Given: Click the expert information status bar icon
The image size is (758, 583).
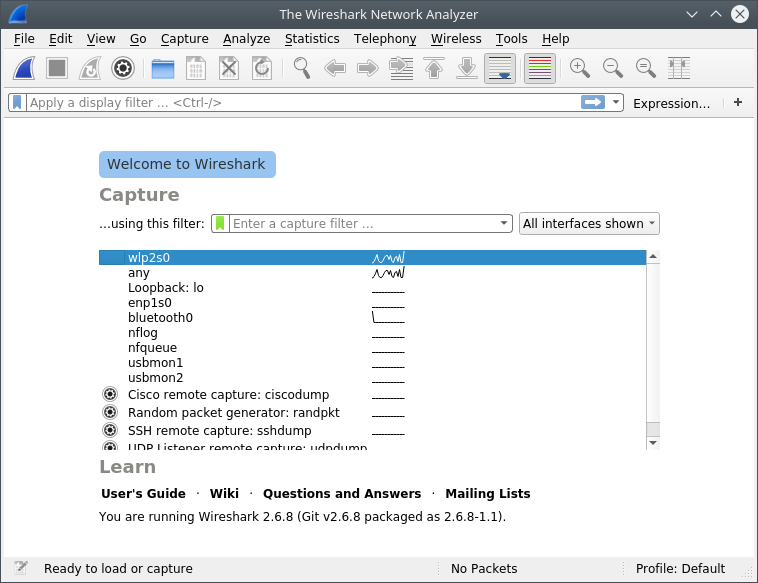Looking at the screenshot, I should click(21, 568).
